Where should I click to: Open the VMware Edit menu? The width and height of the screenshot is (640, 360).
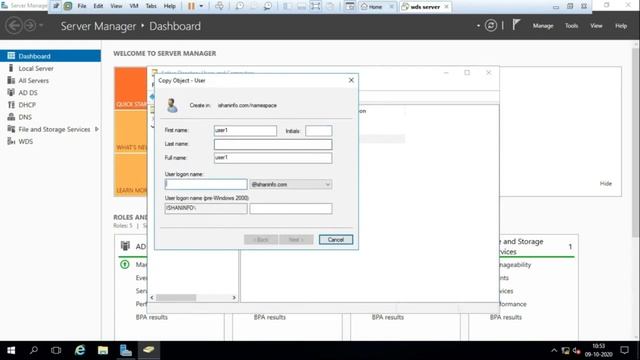pyautogui.click(x=98, y=6)
